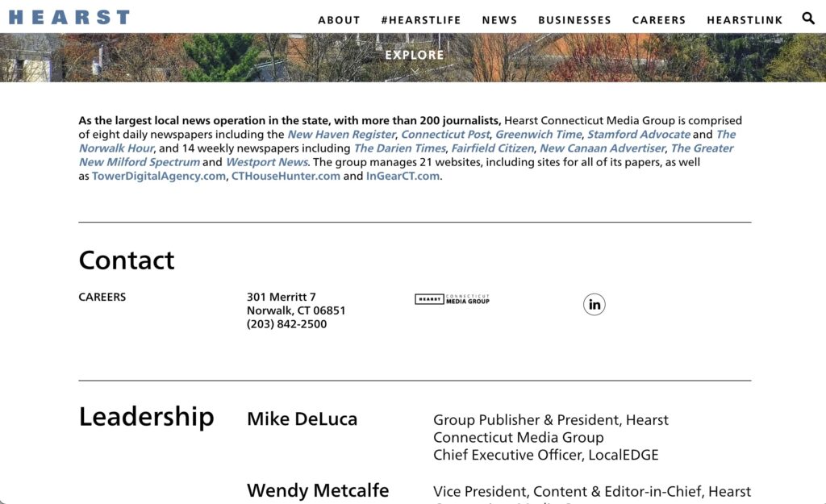This screenshot has width=826, height=504.
Task: Expand the Explore section on banner
Action: (x=415, y=56)
